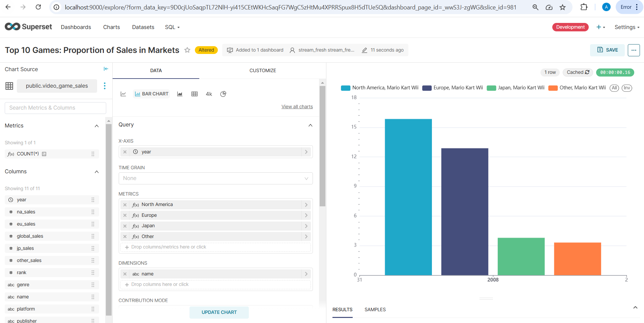Click the Development environment badge
The width and height of the screenshot is (644, 323).
[x=570, y=27]
